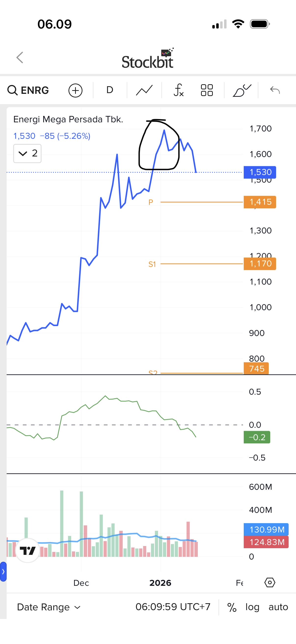Viewport: 296px width, 644px height.
Task: Tap the back arrow in header
Action: [20, 58]
